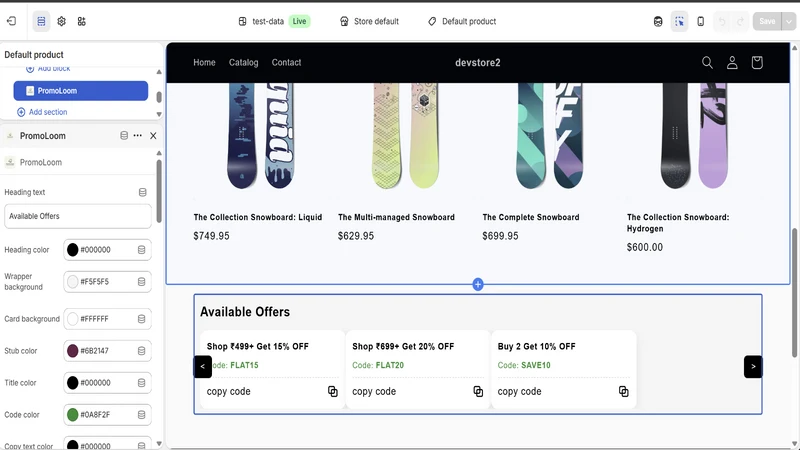The width and height of the screenshot is (800, 450).
Task: Switch to mobile preview icon
Action: click(701, 21)
